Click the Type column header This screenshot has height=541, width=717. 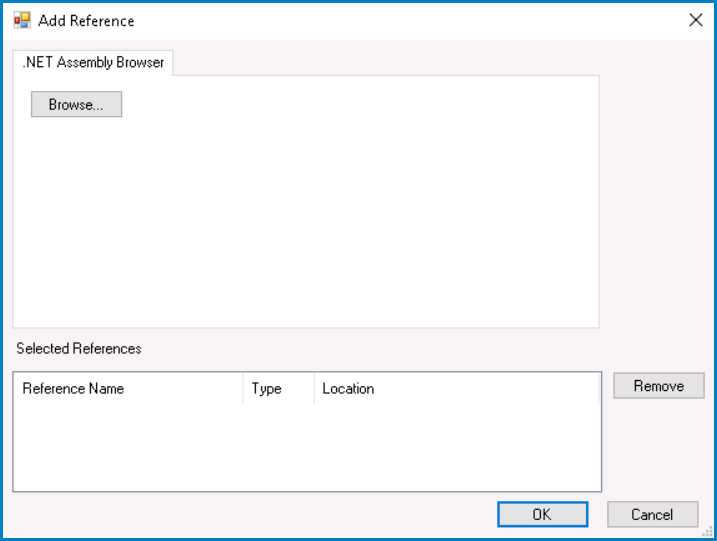click(x=267, y=389)
